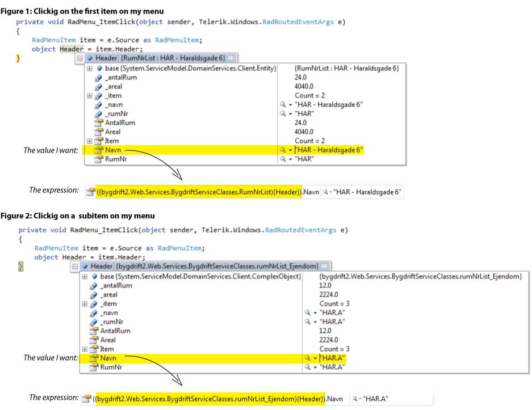Select RumNr row in Figure 2 datatip

coord(304,367)
